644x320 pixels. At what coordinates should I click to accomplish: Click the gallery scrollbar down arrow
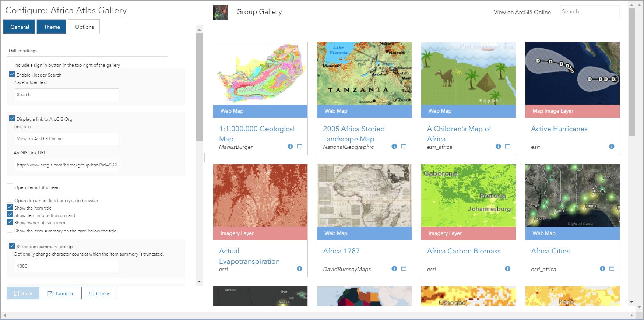pos(631,302)
